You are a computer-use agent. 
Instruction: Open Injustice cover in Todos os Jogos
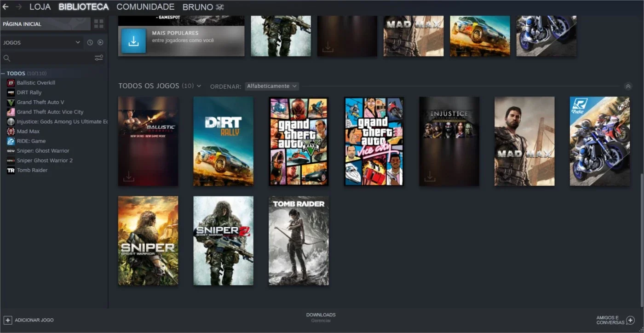(449, 141)
